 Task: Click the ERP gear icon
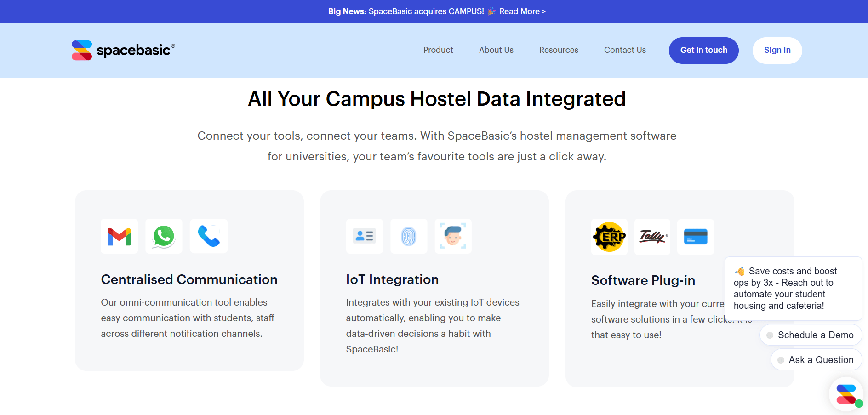click(610, 237)
